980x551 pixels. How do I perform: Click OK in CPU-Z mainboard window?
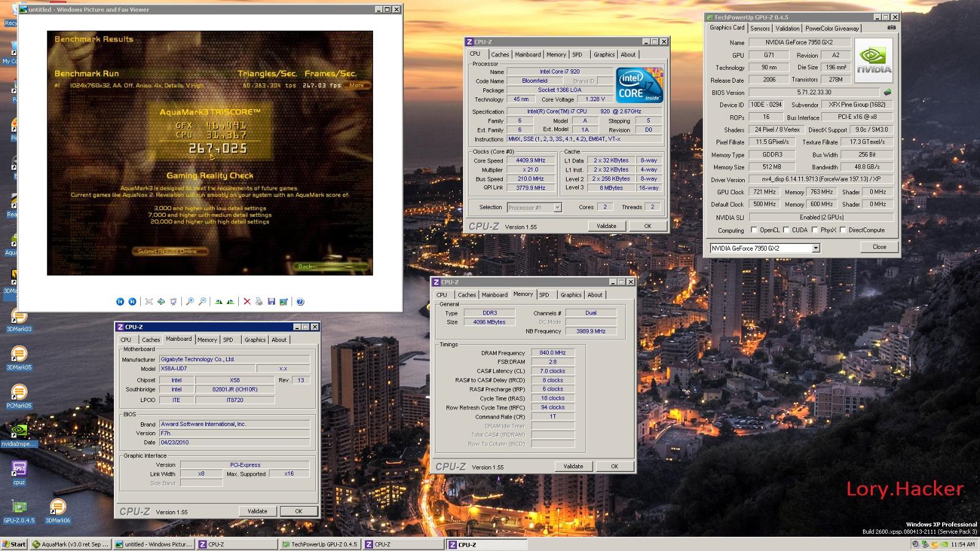298,511
